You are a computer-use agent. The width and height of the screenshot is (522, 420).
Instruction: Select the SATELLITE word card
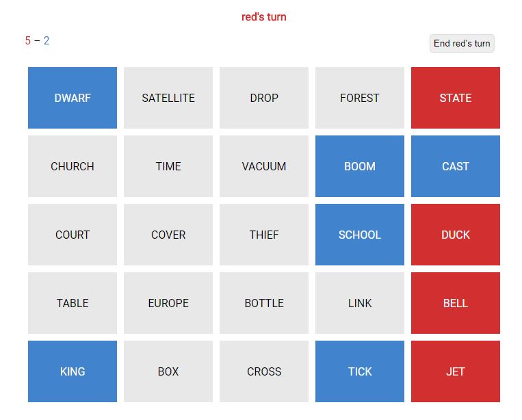[168, 98]
